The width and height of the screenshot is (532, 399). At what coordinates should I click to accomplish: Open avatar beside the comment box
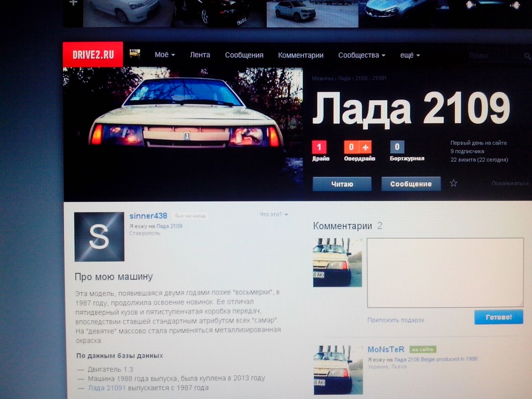pyautogui.click(x=337, y=262)
